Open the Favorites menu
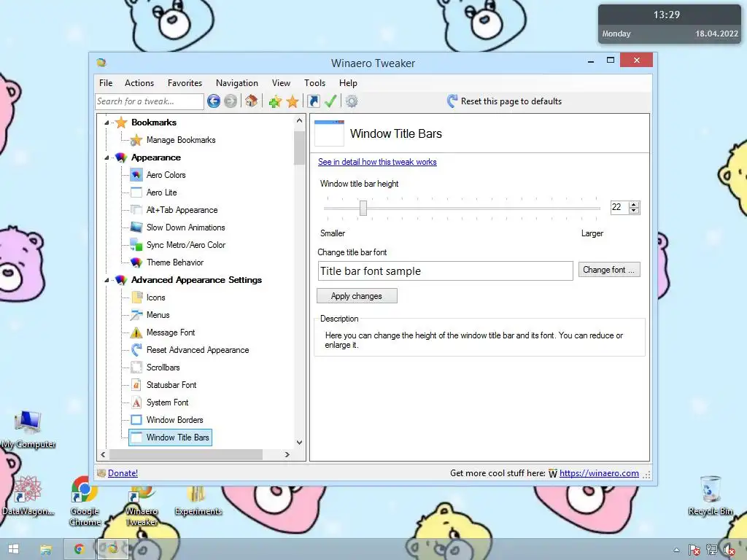Screen dimensions: 747x560 click(185, 83)
